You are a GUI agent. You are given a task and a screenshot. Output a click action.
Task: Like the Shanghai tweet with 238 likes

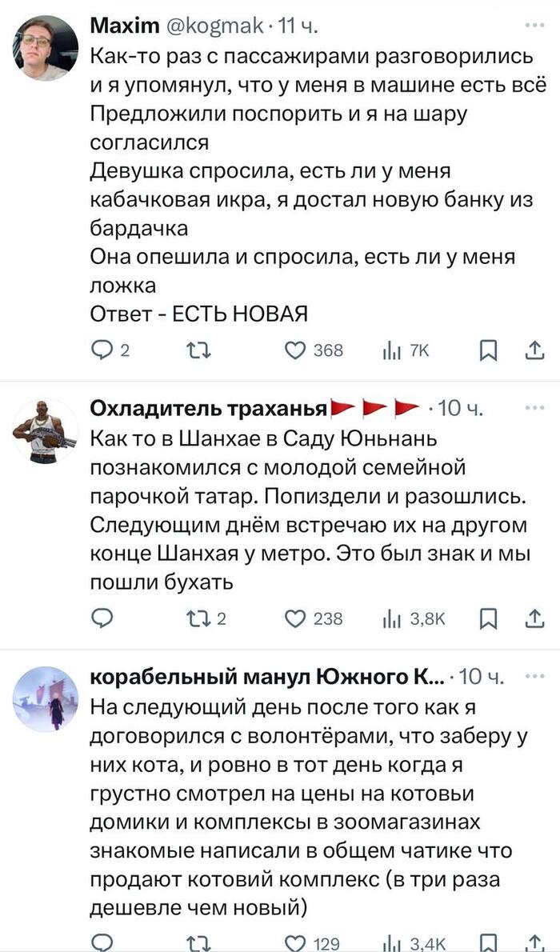[296, 618]
